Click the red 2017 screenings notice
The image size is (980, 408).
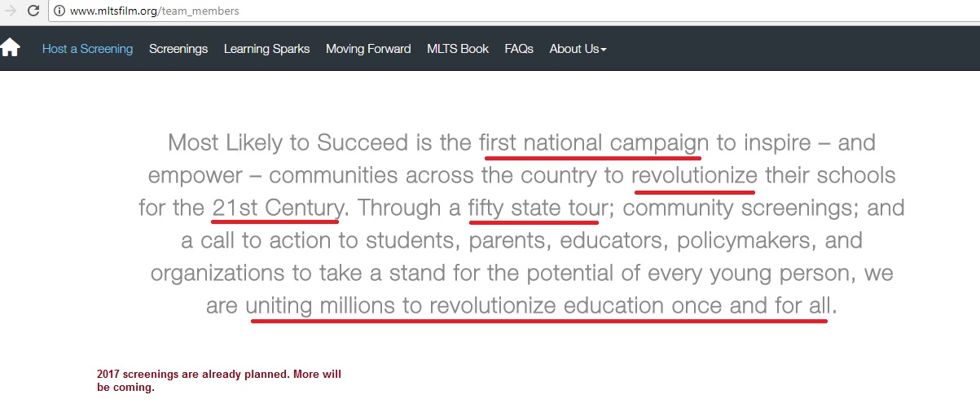(218, 381)
